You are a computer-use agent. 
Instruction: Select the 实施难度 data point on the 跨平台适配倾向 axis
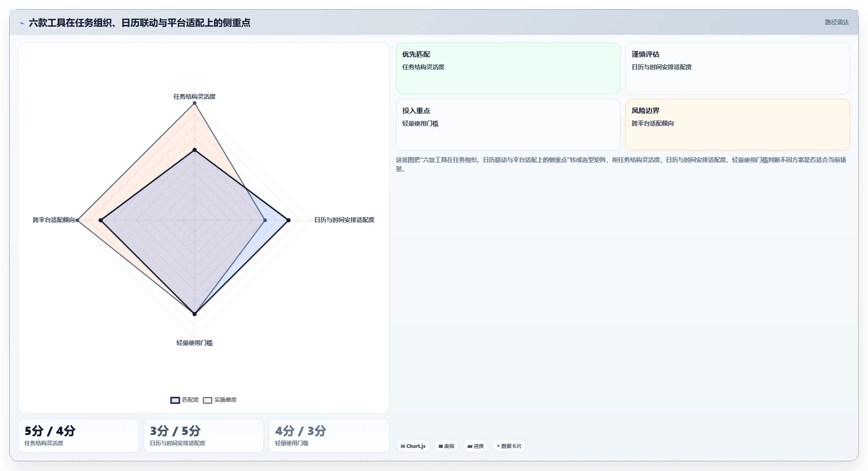coord(77,220)
